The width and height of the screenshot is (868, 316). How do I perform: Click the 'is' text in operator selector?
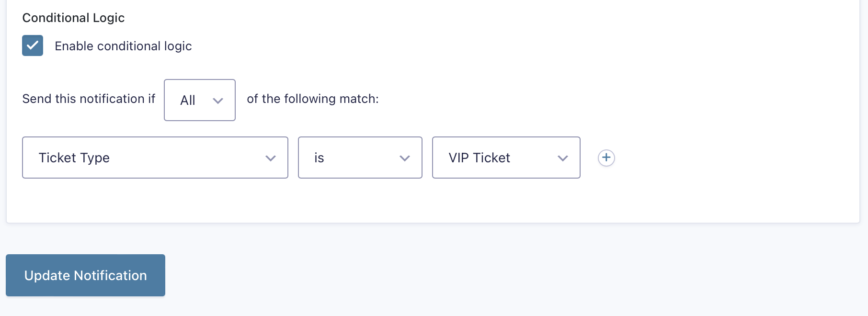[319, 158]
